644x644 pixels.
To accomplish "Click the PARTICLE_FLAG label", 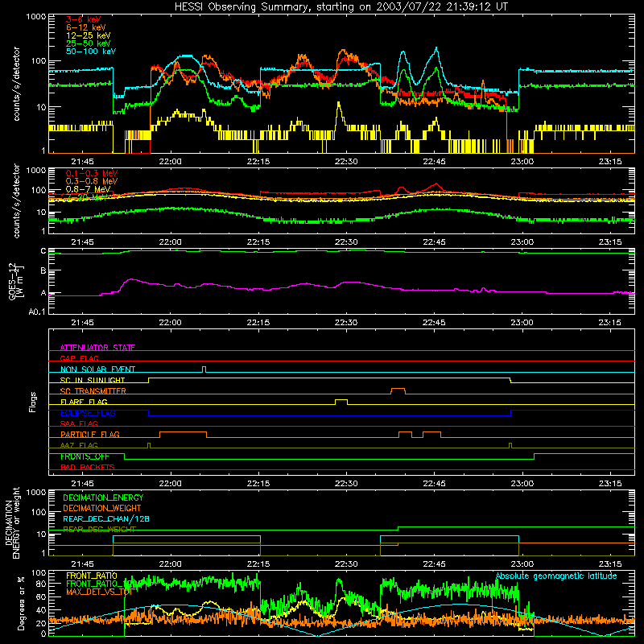I will coord(90,434).
